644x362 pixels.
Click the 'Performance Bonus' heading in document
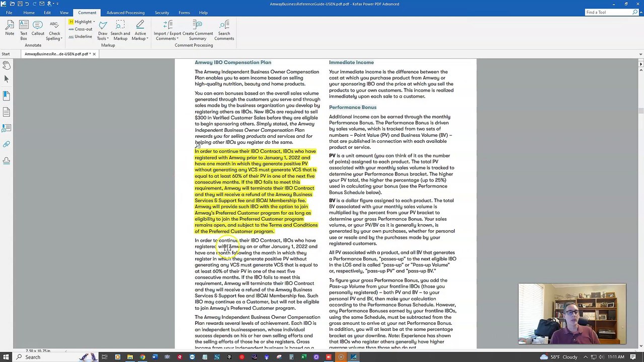point(353,107)
